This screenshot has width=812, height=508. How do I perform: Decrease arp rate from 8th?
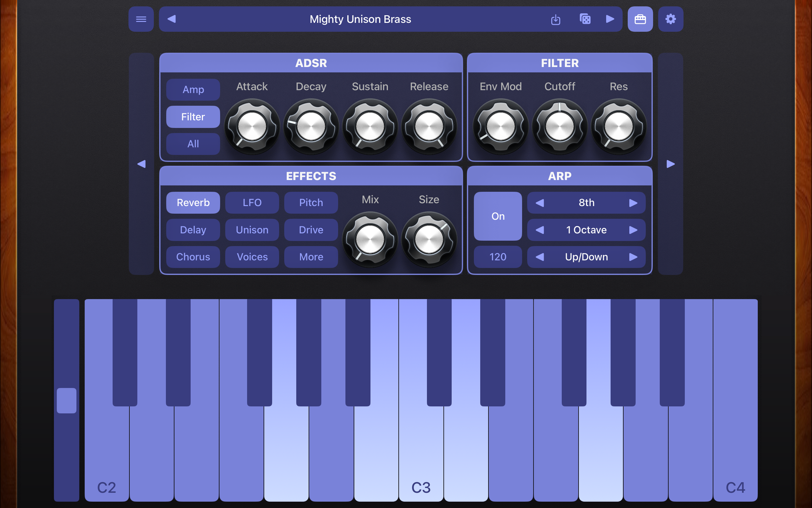(540, 203)
